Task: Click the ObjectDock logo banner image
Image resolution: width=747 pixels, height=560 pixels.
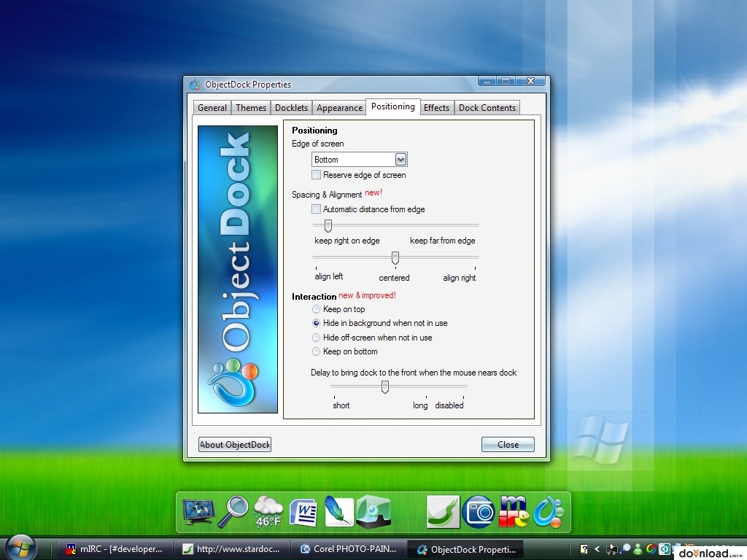Action: [238, 269]
